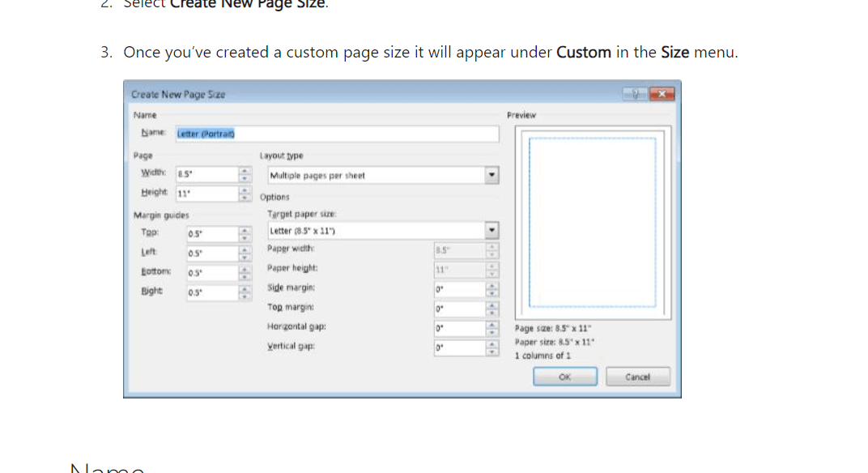Click the 'Layout type' label
The height and width of the screenshot is (473, 868).
(281, 156)
